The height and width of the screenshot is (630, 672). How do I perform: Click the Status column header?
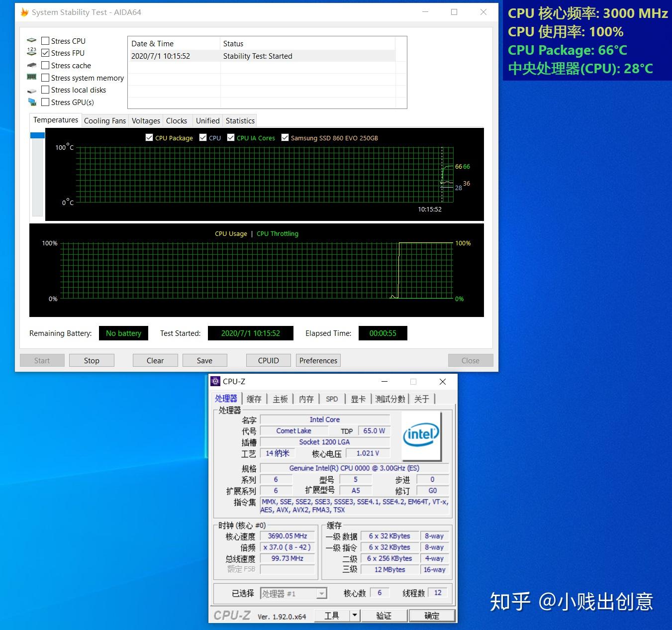click(x=307, y=44)
